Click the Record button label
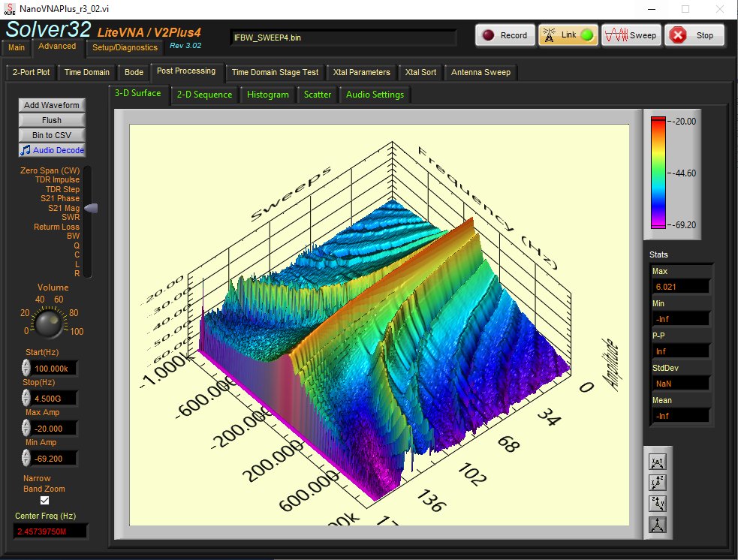This screenshot has width=738, height=560. [514, 35]
